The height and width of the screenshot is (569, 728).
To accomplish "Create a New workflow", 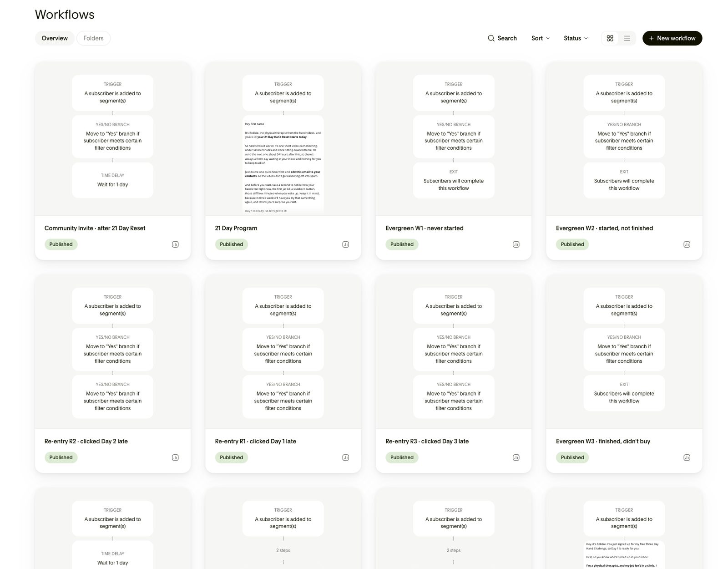I will (x=672, y=38).
